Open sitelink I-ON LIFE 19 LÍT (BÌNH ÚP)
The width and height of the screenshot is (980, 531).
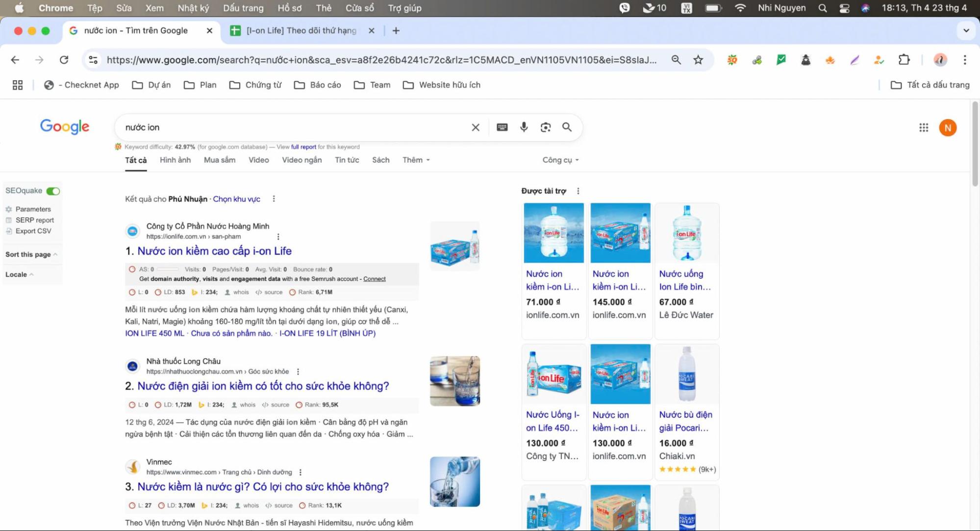click(327, 334)
